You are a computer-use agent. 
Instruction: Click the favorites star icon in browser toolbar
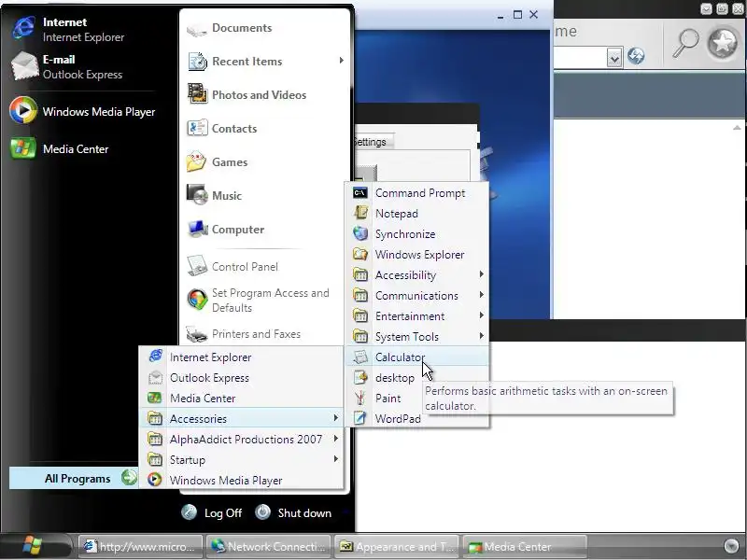pyautogui.click(x=723, y=43)
